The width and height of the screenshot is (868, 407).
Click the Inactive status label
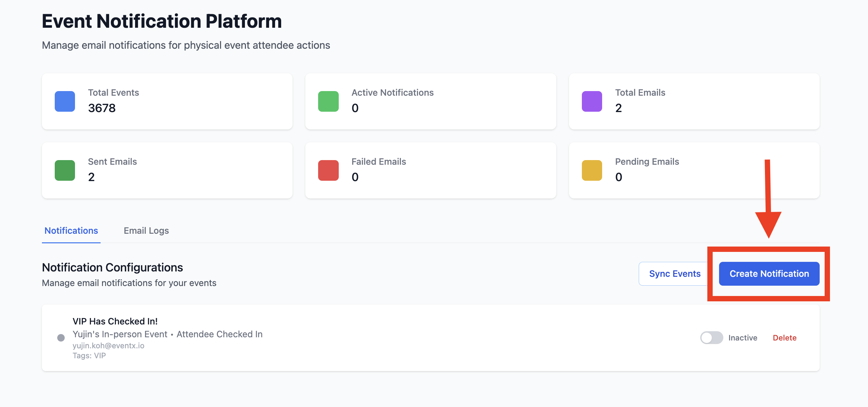[743, 338]
